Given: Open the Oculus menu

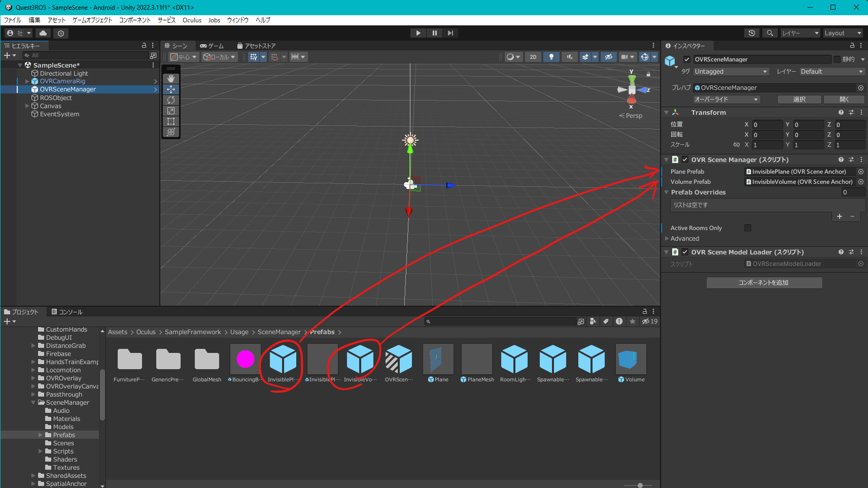Looking at the screenshot, I should 192,20.
